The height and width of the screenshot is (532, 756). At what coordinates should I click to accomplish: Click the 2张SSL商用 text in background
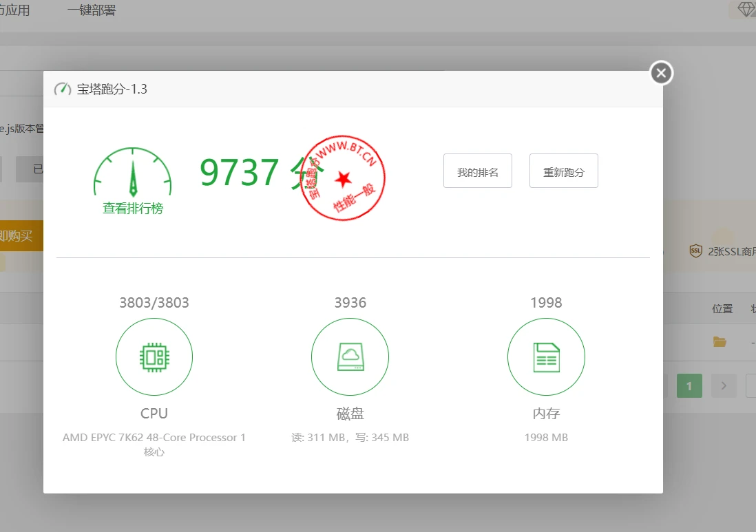[732, 251]
